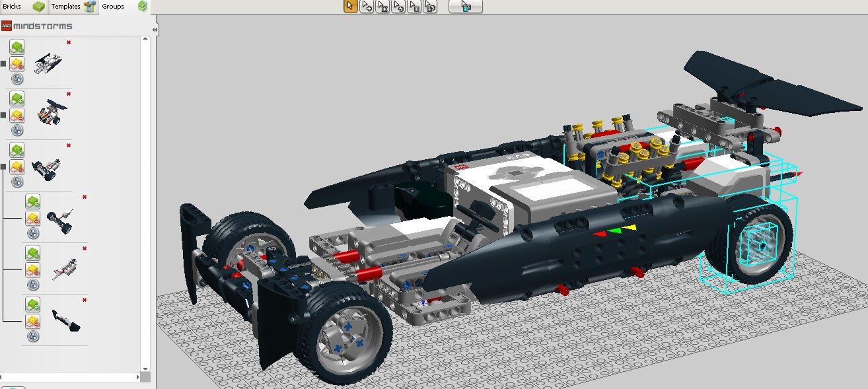
Task: Add bricks to the wheel axle subgroup
Action: [x=33, y=201]
